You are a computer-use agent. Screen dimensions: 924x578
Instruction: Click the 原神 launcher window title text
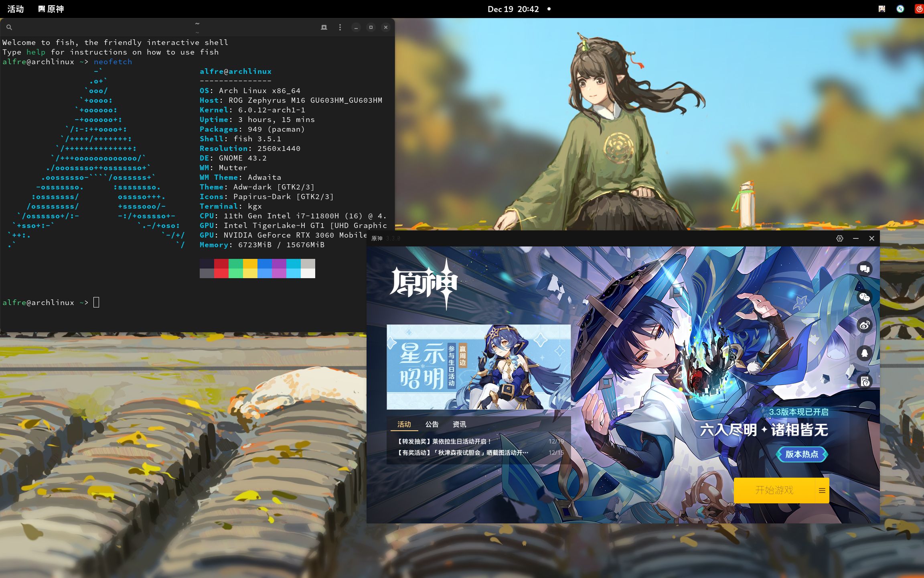377,238
